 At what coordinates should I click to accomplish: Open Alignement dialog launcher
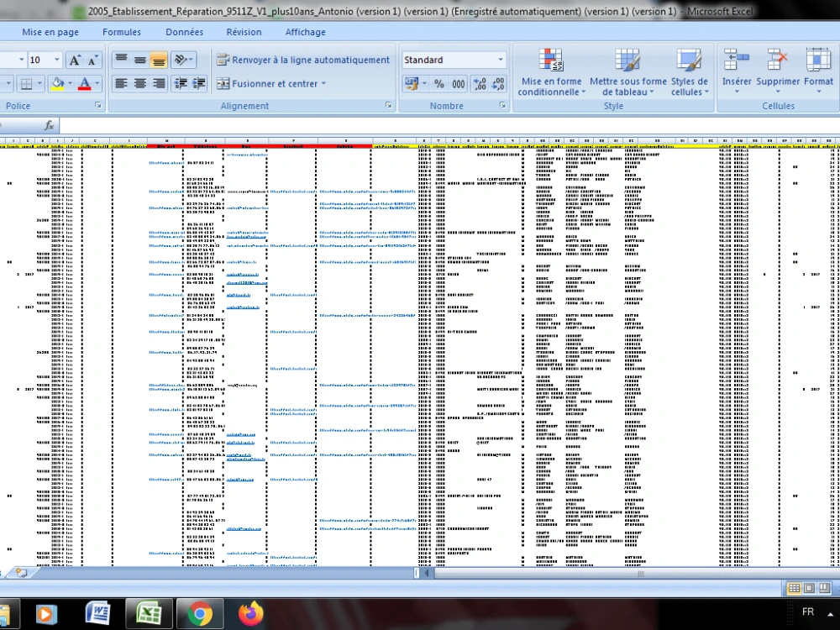tap(388, 106)
